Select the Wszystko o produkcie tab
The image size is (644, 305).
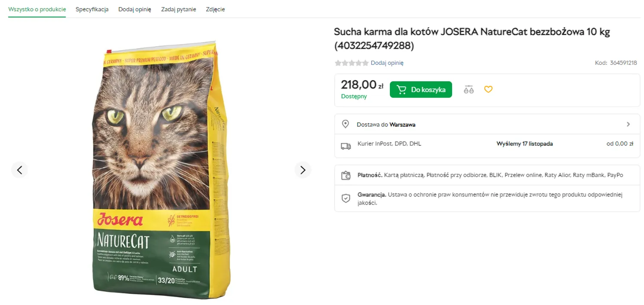(37, 9)
